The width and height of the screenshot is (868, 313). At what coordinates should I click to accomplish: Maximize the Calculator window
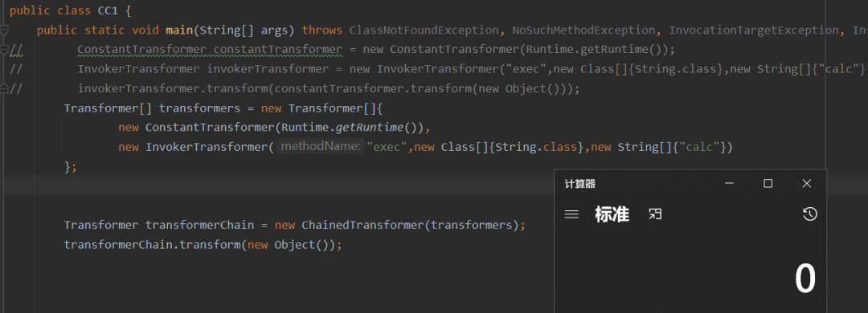[x=768, y=184]
